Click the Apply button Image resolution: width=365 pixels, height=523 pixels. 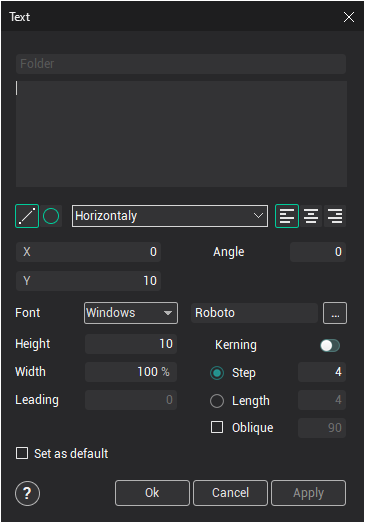pyautogui.click(x=309, y=493)
